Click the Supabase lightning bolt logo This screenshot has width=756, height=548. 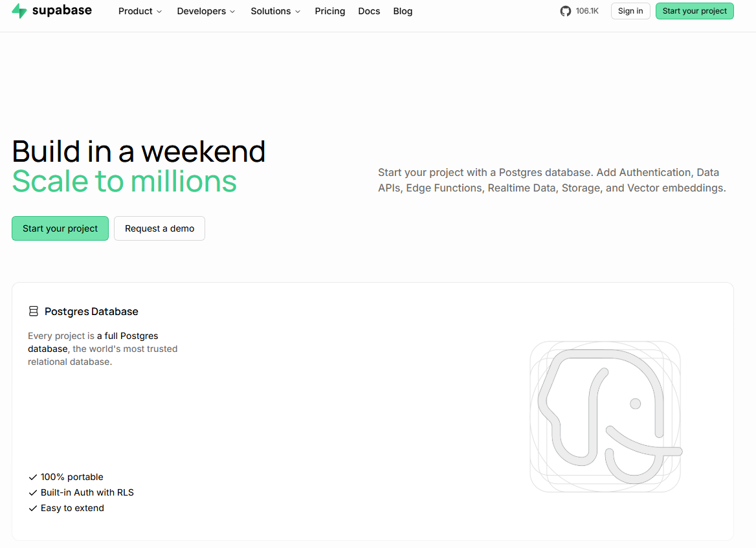[x=19, y=10]
